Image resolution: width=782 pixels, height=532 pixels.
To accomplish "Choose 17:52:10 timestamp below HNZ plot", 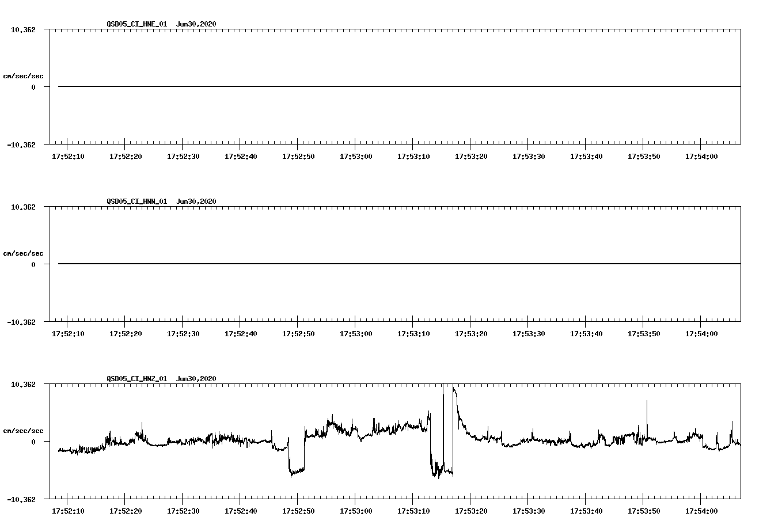I will 68,511.
